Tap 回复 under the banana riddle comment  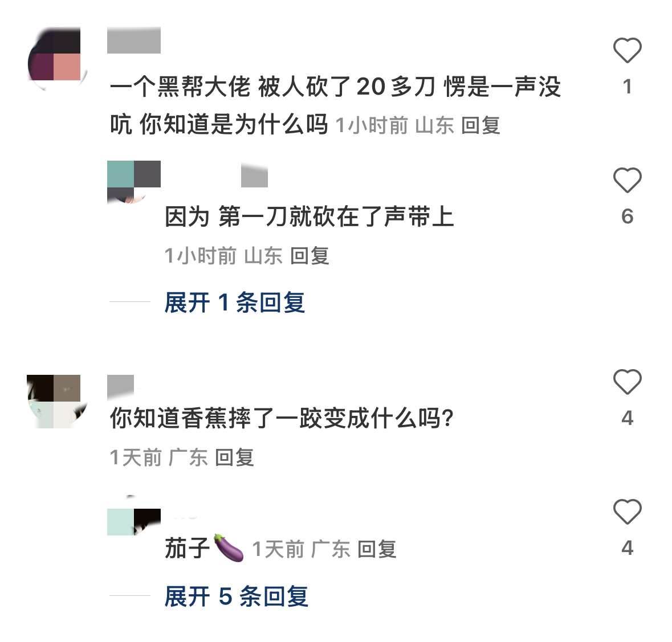pyautogui.click(x=234, y=457)
